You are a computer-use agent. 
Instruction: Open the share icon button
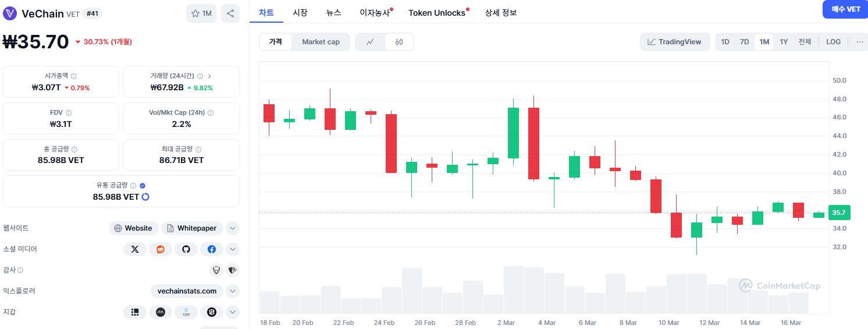[x=230, y=13]
